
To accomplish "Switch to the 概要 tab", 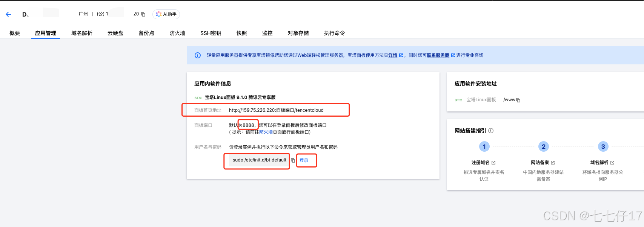I will pos(15,33).
